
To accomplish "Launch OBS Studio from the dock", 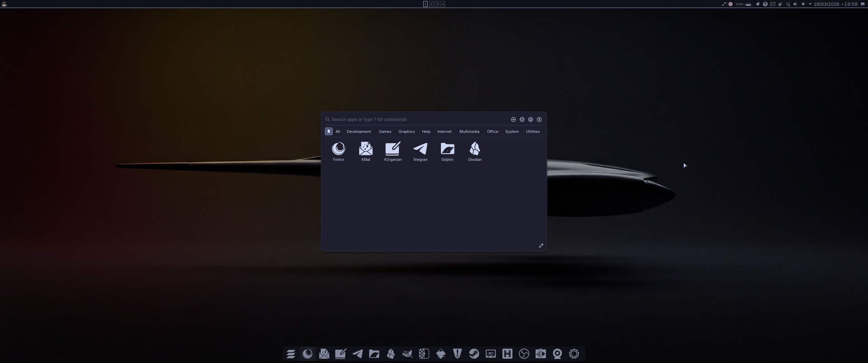I will (x=524, y=354).
